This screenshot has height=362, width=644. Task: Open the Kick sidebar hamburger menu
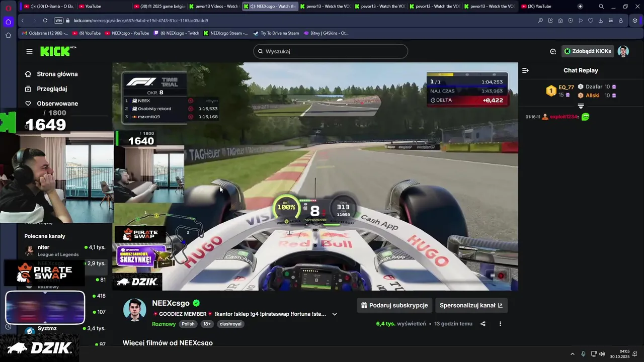29,51
